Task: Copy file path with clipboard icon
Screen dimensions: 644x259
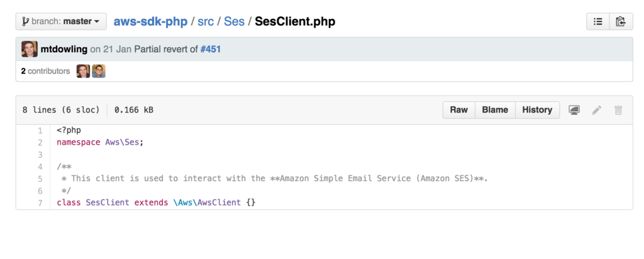Action: [620, 21]
